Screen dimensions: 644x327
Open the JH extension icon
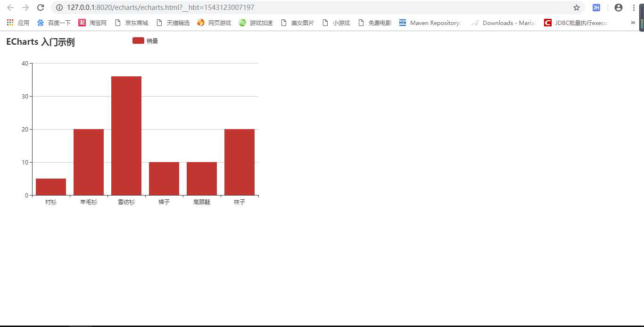[x=596, y=8]
